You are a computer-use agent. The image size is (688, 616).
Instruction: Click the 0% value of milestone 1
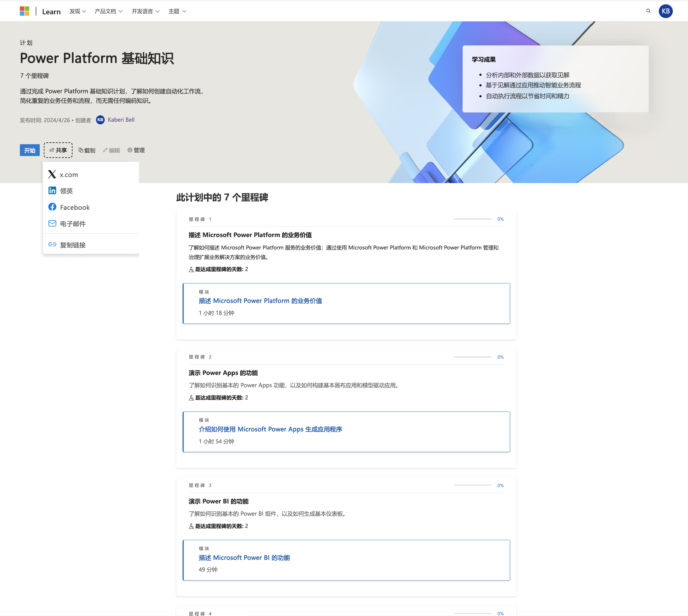pyautogui.click(x=500, y=219)
